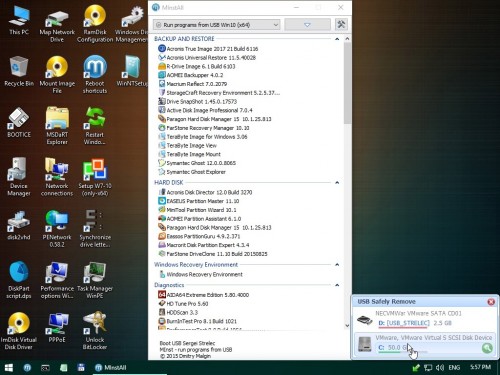Open the BOOTICE desktop icon
This screenshot has width=500, height=375.
click(19, 123)
